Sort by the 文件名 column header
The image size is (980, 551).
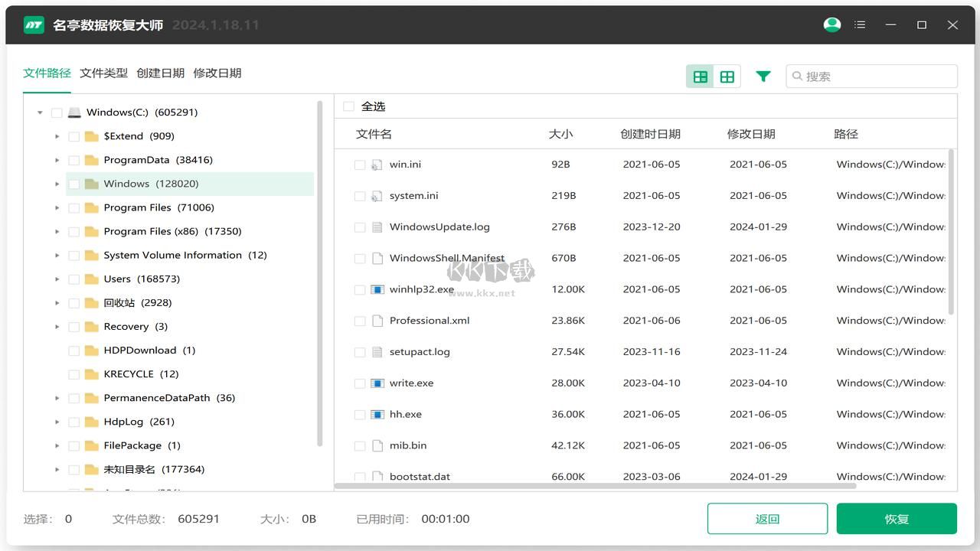[374, 134]
